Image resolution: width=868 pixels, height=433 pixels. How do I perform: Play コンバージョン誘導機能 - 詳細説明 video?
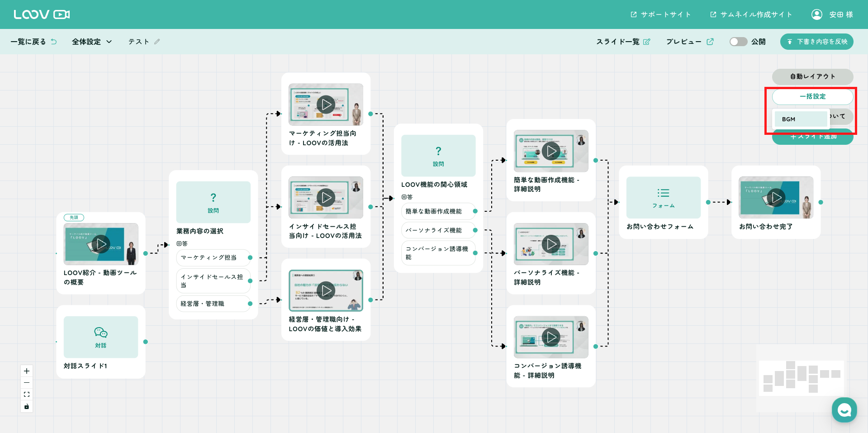(x=551, y=337)
